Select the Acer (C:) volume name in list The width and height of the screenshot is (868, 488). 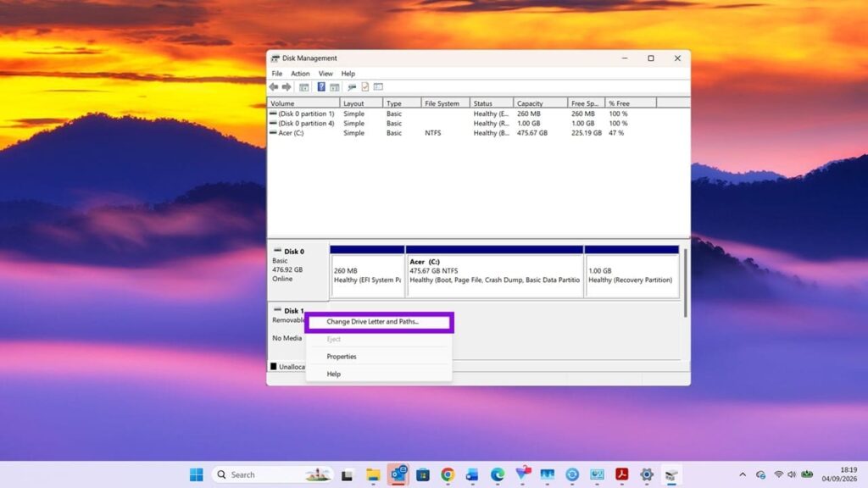pyautogui.click(x=291, y=133)
